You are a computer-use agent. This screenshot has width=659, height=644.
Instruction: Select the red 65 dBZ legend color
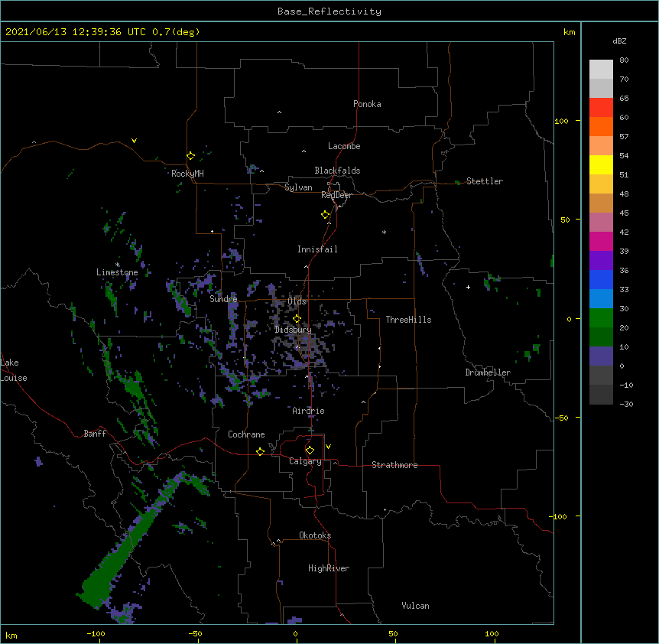[601, 107]
